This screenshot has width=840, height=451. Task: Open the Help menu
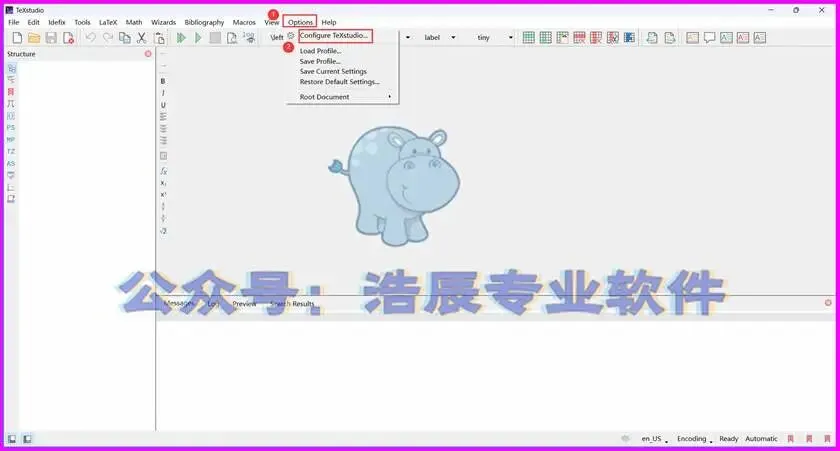(x=329, y=22)
